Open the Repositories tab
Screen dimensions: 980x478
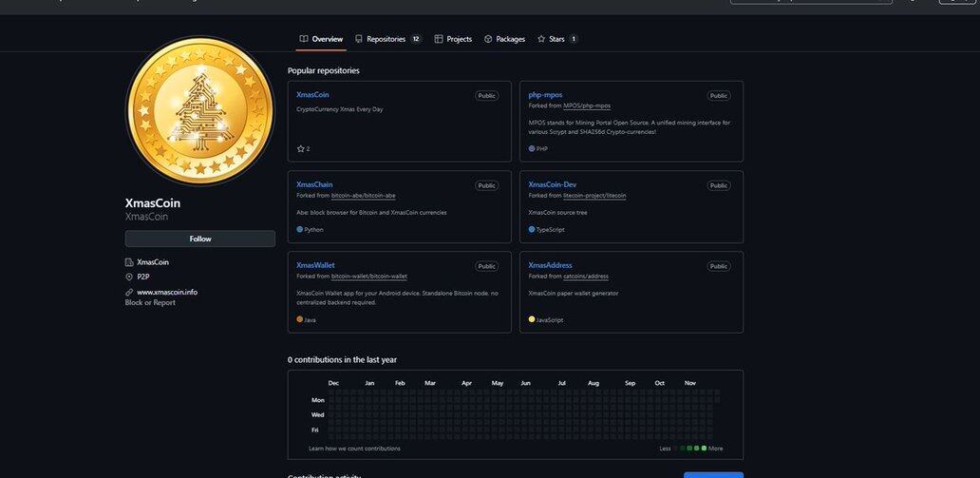coord(386,39)
